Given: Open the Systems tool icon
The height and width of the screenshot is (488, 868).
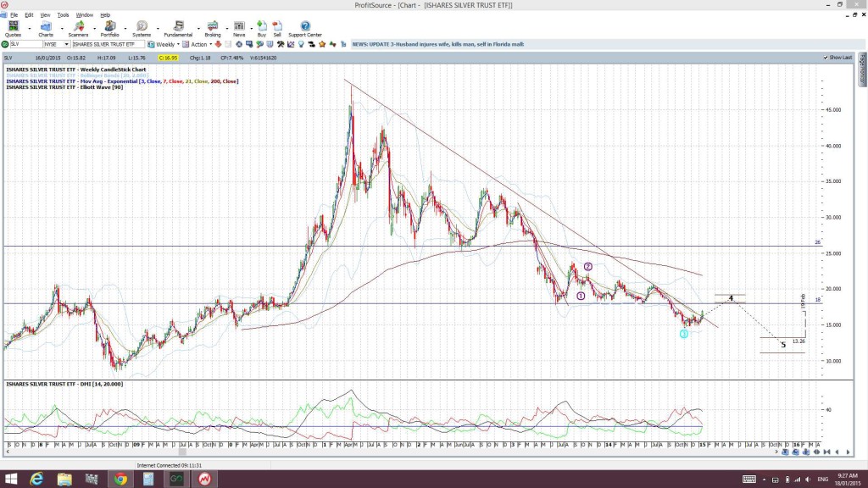Looking at the screenshot, I should [x=142, y=26].
